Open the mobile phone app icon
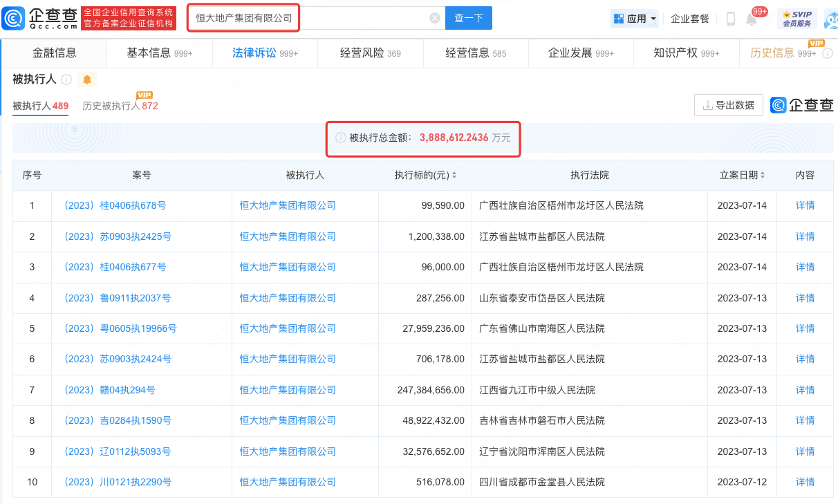 731,19
